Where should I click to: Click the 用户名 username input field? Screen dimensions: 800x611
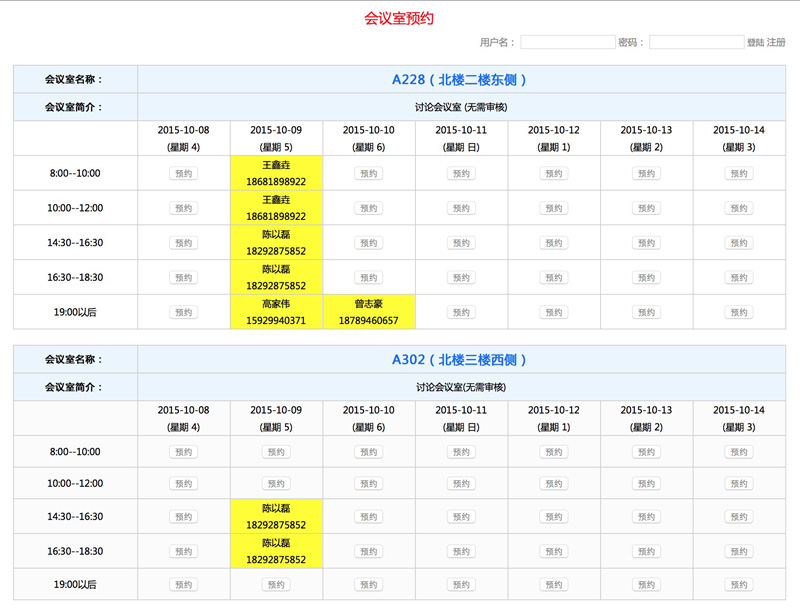(567, 42)
